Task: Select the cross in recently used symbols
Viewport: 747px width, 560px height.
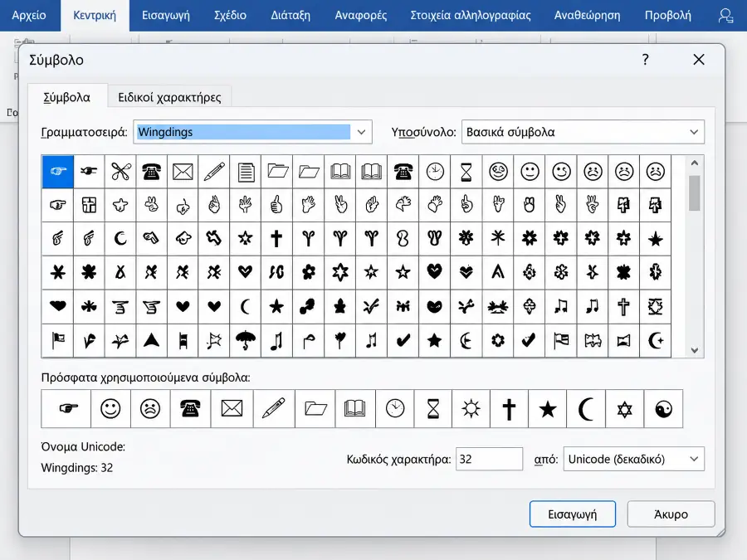Action: (510, 408)
